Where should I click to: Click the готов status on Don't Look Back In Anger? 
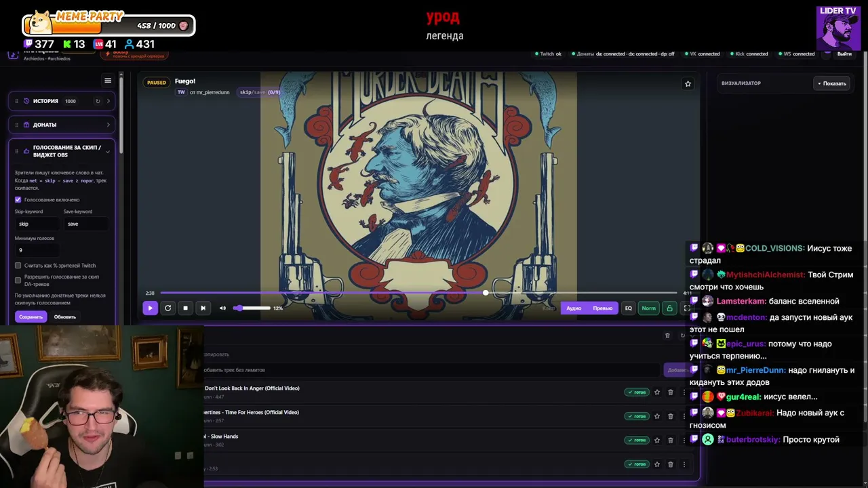tap(637, 392)
